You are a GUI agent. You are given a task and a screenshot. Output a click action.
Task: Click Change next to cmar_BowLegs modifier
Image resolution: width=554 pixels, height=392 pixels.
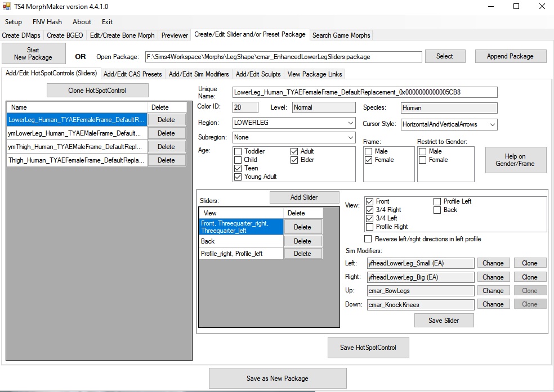pos(493,290)
